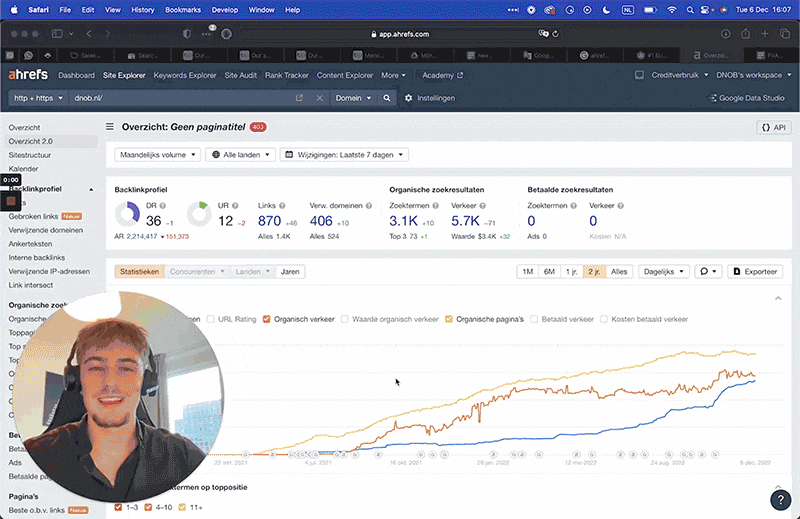Enable Kosten betaald verkeer checkbox
Image resolution: width=800 pixels, height=519 pixels.
coord(604,319)
